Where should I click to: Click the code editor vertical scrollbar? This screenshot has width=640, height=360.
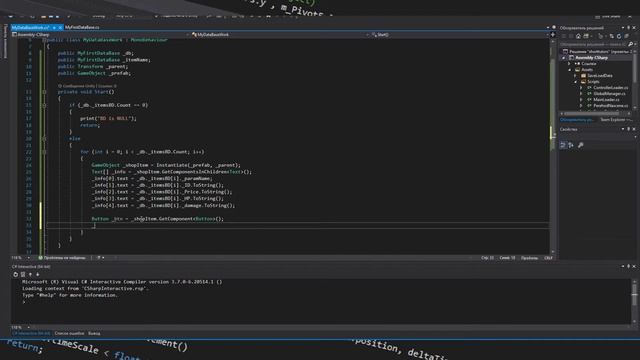click(x=553, y=147)
